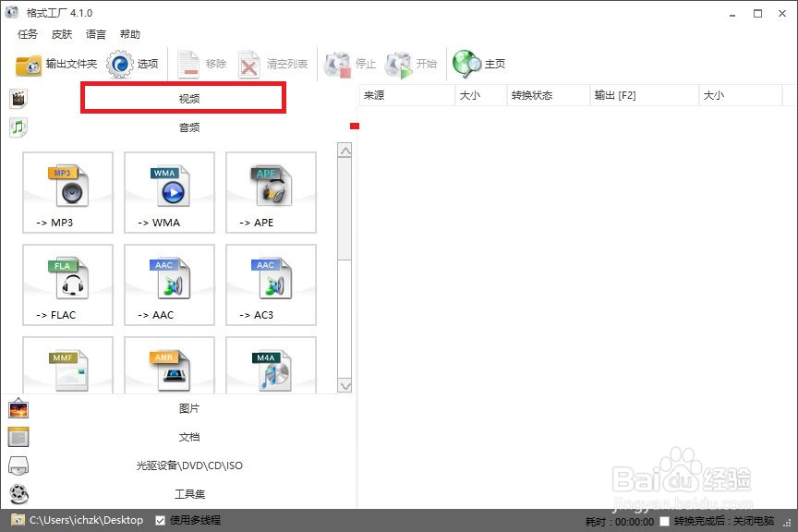This screenshot has height=532, width=798.
Task: Maximize the Format Factory window
Action: pyautogui.click(x=757, y=14)
